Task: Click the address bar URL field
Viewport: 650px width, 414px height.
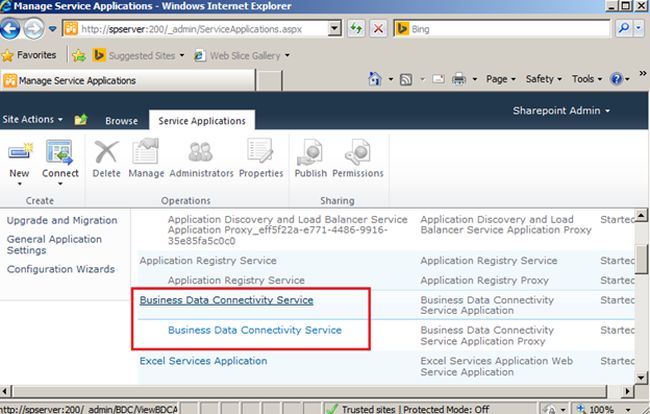Action: (x=196, y=29)
